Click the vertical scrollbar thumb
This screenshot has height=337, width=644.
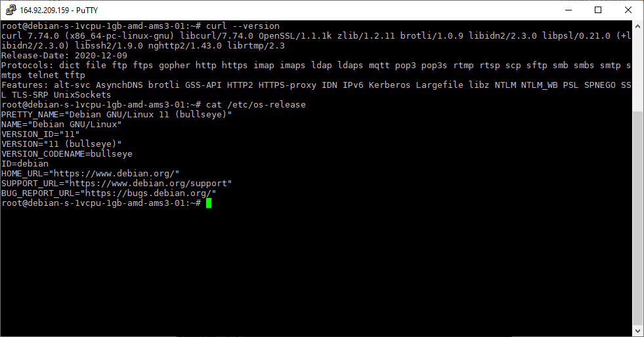point(637,218)
